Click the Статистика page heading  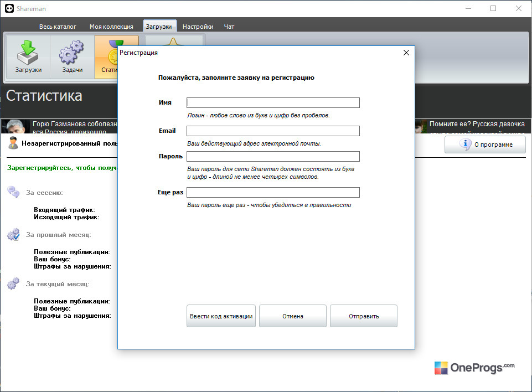44,96
